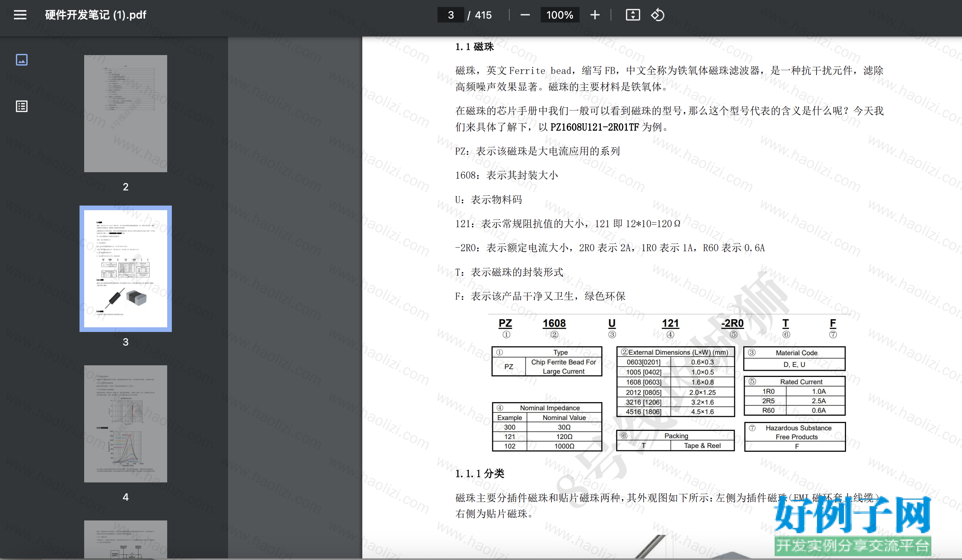Open the page 2 thumbnail

pyautogui.click(x=126, y=114)
